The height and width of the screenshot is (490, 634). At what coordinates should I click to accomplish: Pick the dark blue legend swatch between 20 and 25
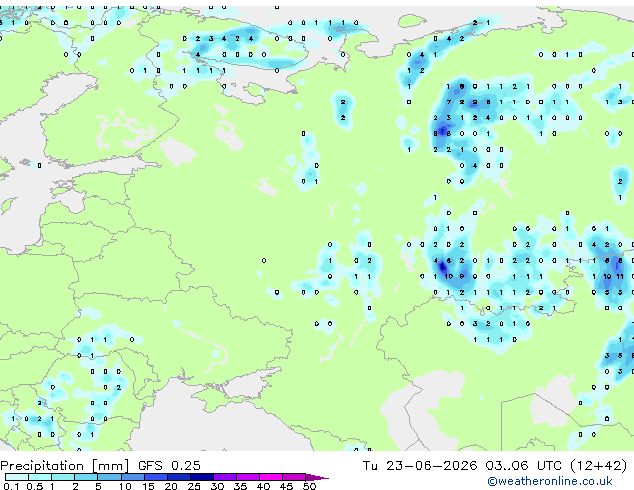coord(179,477)
